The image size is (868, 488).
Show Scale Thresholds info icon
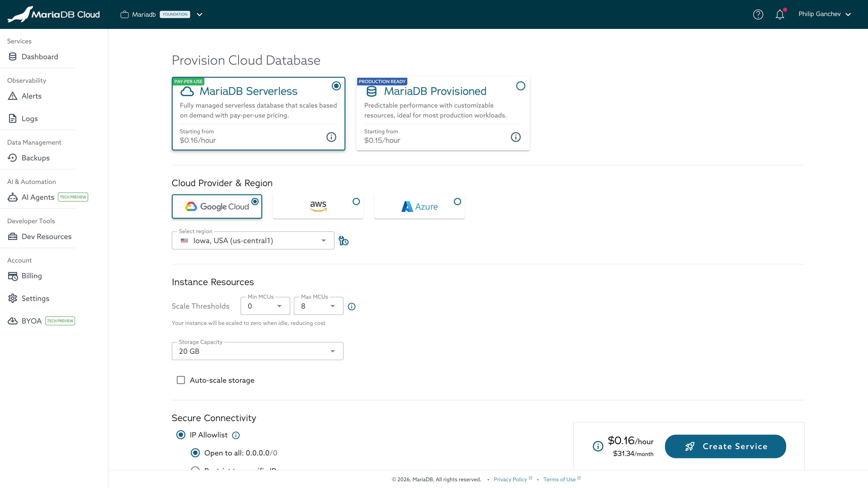pyautogui.click(x=351, y=307)
